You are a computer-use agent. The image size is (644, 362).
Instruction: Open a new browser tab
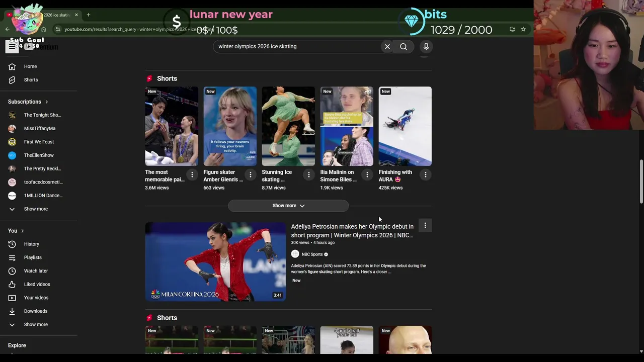[88, 15]
